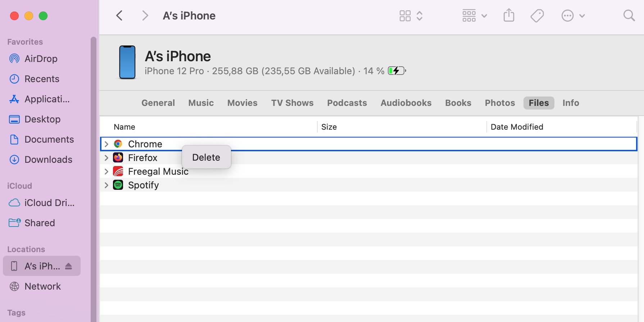Image resolution: width=644 pixels, height=322 pixels.
Task: Switch to the General tab
Action: pos(158,103)
